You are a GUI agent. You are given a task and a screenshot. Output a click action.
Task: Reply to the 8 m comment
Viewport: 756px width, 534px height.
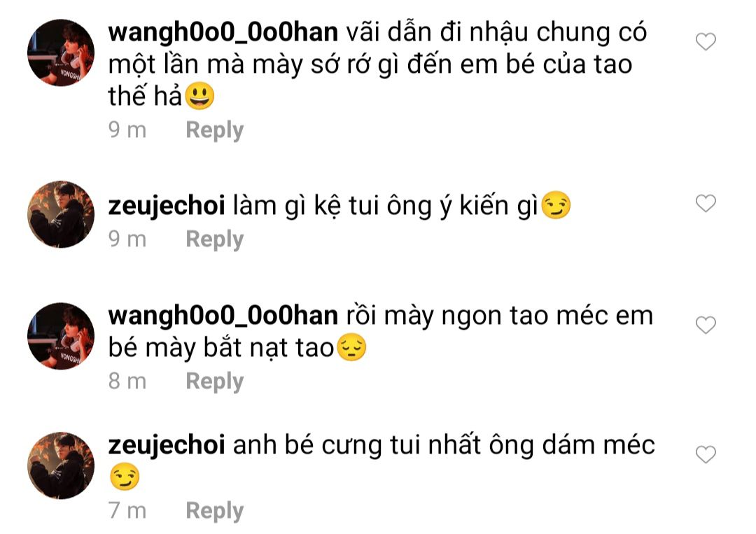click(215, 381)
